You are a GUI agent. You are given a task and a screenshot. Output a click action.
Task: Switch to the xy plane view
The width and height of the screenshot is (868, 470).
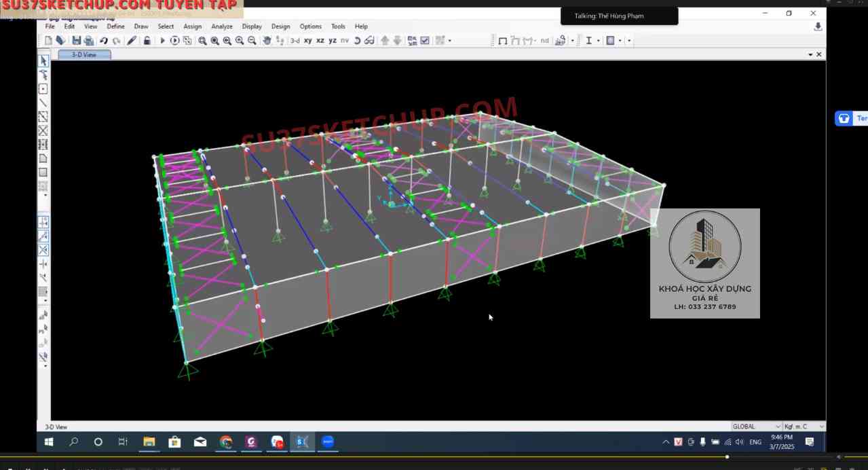pyautogui.click(x=308, y=41)
